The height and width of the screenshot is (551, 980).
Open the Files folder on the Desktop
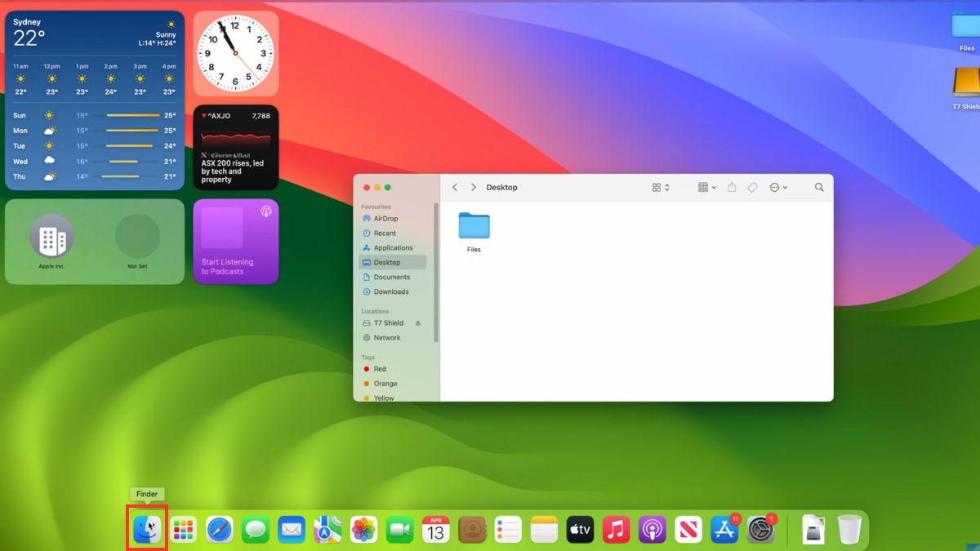click(x=474, y=225)
